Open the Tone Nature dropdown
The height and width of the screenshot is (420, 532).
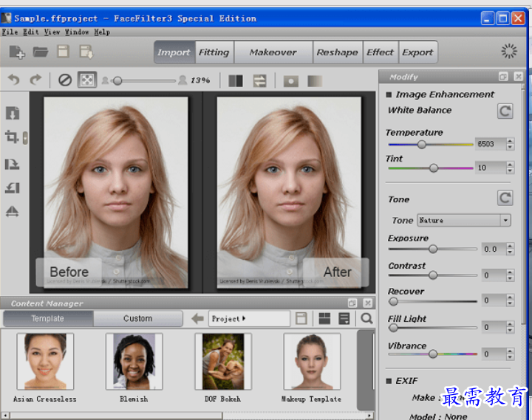[465, 221]
